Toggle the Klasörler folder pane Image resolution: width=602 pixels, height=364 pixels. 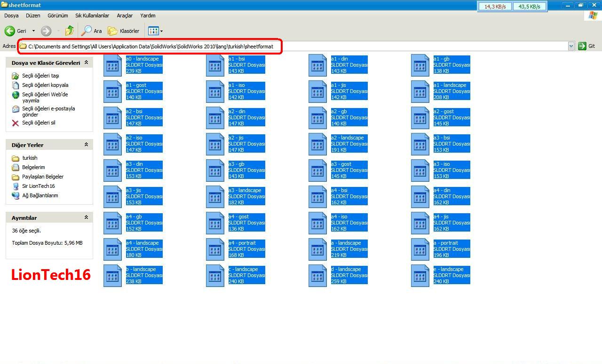coord(124,31)
